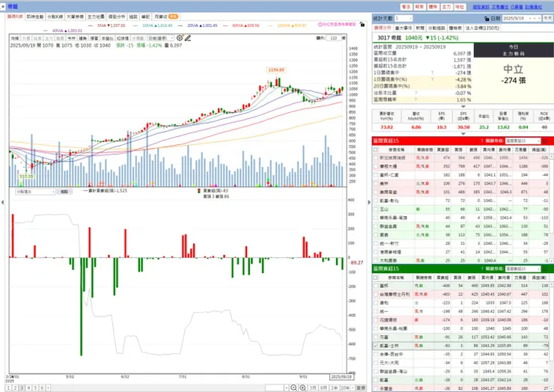Uncheck the 凱基-士林 checkbox
This screenshot has width=554, height=392.
point(376,346)
